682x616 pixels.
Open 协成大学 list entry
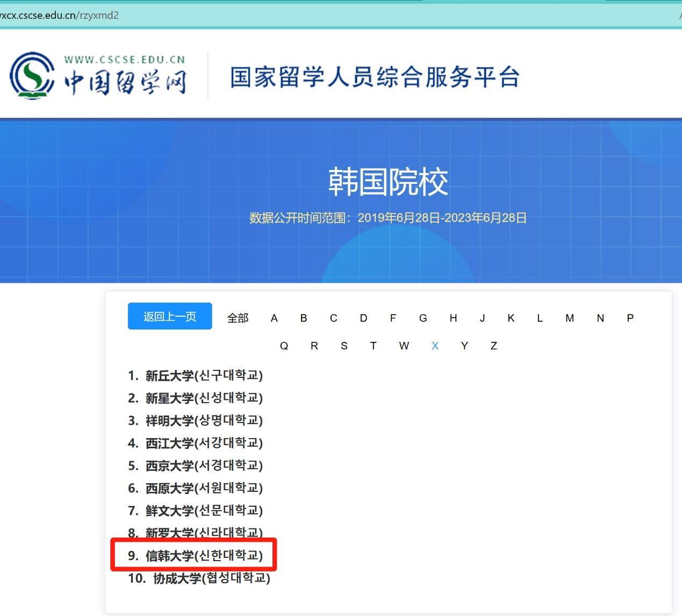(211, 578)
